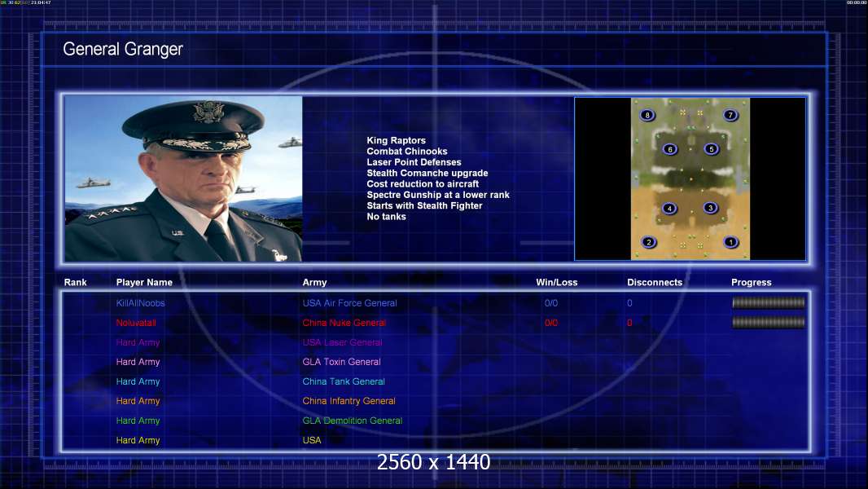Click the General Granger title text

coord(123,49)
